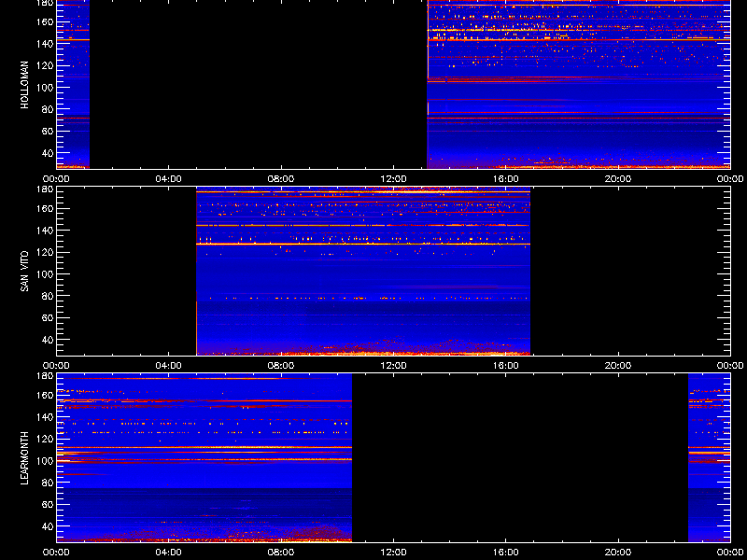Click the 20:00 tick label under San Vito panel
Viewport: 747px width, 560px height.
point(618,366)
